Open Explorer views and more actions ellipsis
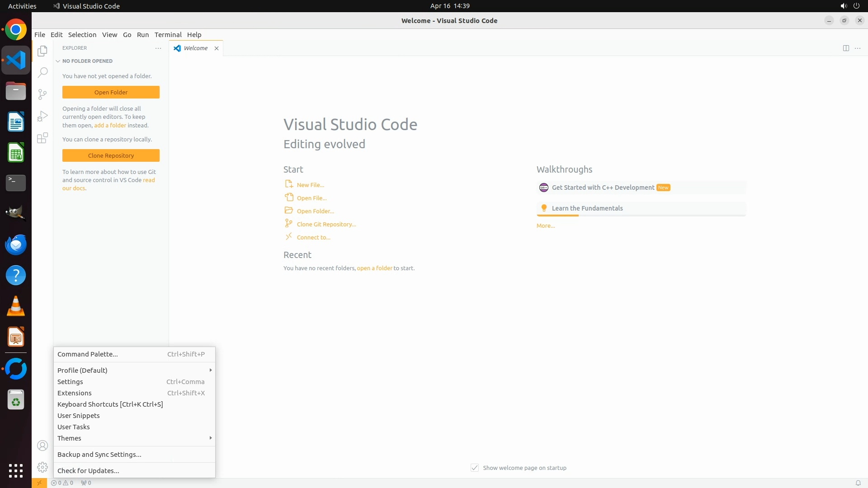The width and height of the screenshot is (868, 488). point(158,48)
